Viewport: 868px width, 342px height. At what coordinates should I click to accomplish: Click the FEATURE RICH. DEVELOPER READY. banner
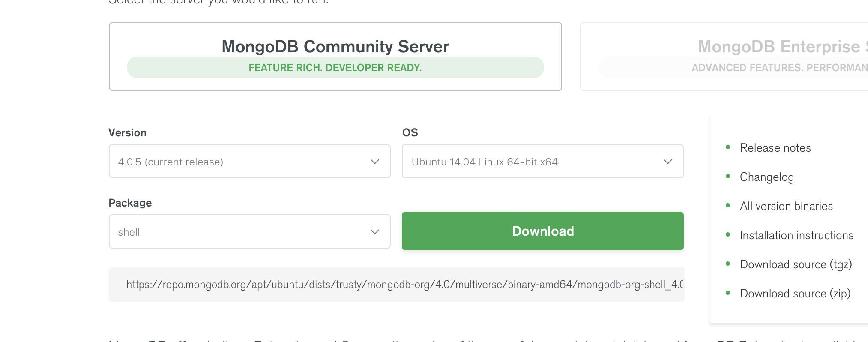(x=335, y=67)
